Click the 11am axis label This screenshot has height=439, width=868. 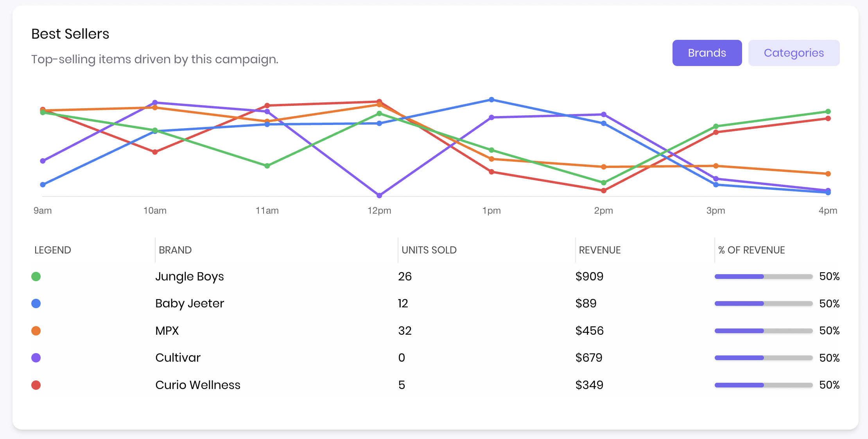pos(267,211)
